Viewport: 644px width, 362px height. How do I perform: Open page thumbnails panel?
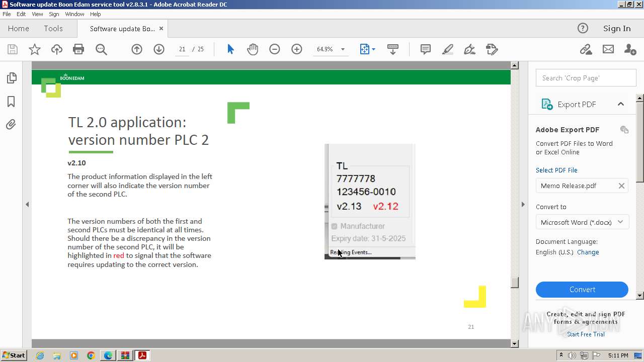(x=11, y=78)
